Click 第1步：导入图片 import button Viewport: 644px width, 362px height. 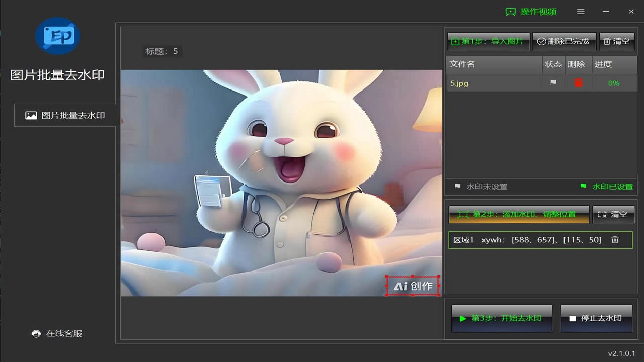tap(489, 41)
